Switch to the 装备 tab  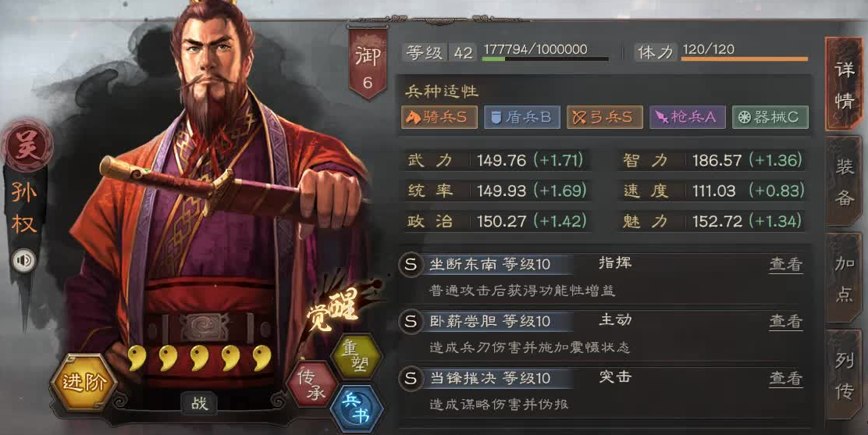[x=845, y=180]
